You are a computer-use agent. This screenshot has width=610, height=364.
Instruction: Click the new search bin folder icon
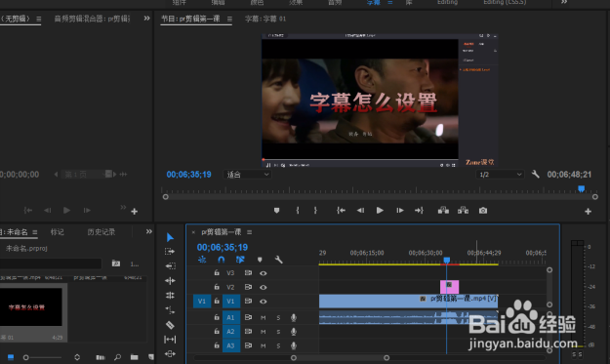coord(116,263)
